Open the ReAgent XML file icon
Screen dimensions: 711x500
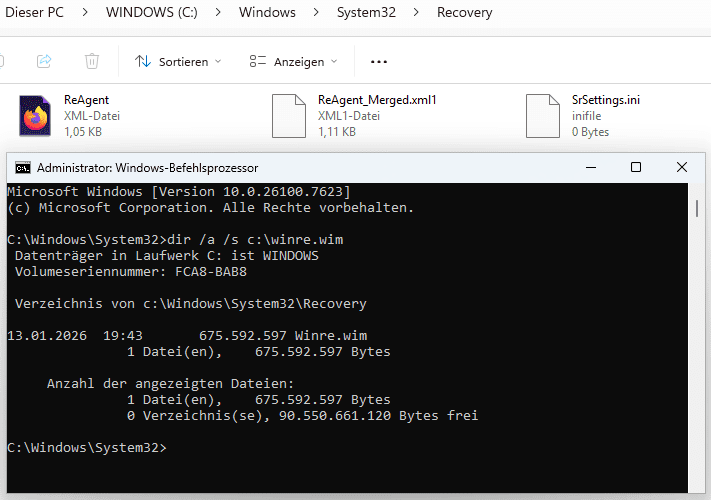[35, 115]
